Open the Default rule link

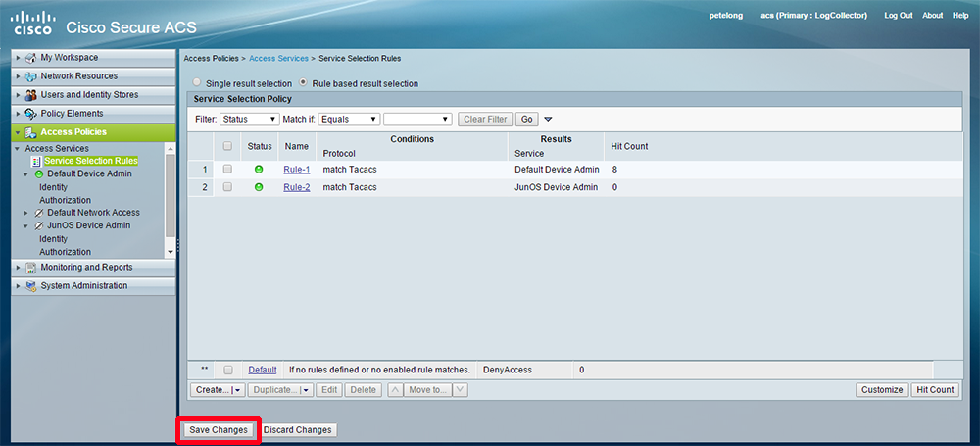click(x=263, y=370)
